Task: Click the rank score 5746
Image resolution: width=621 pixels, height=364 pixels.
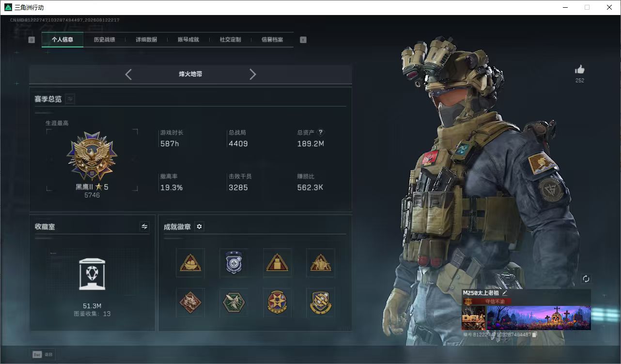Action: 92,195
